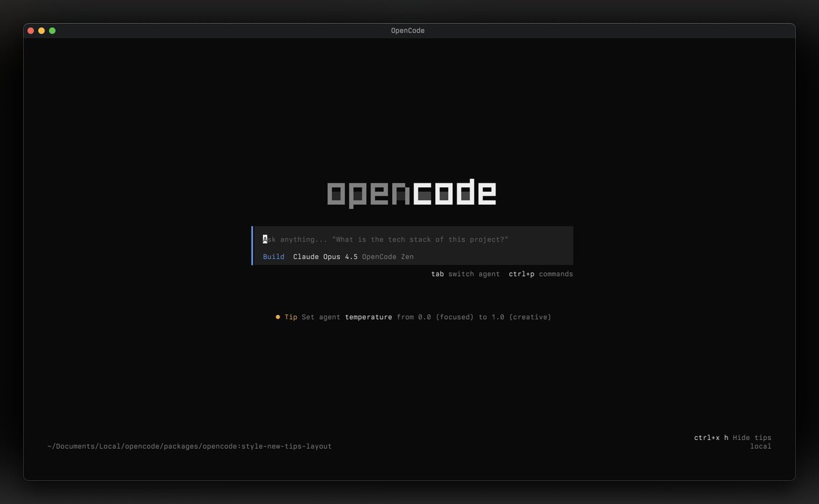
Task: Open the Claude Opus 4.5 model selector
Action: [326, 256]
